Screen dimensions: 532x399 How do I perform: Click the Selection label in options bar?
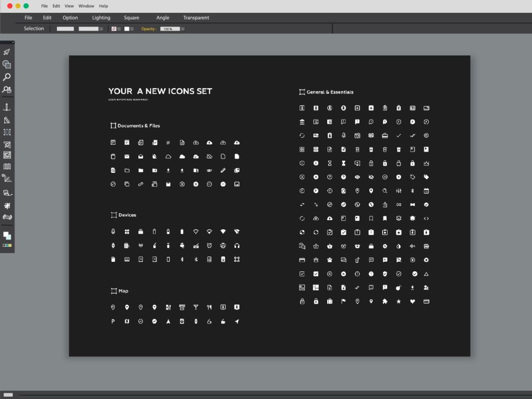coord(34,29)
